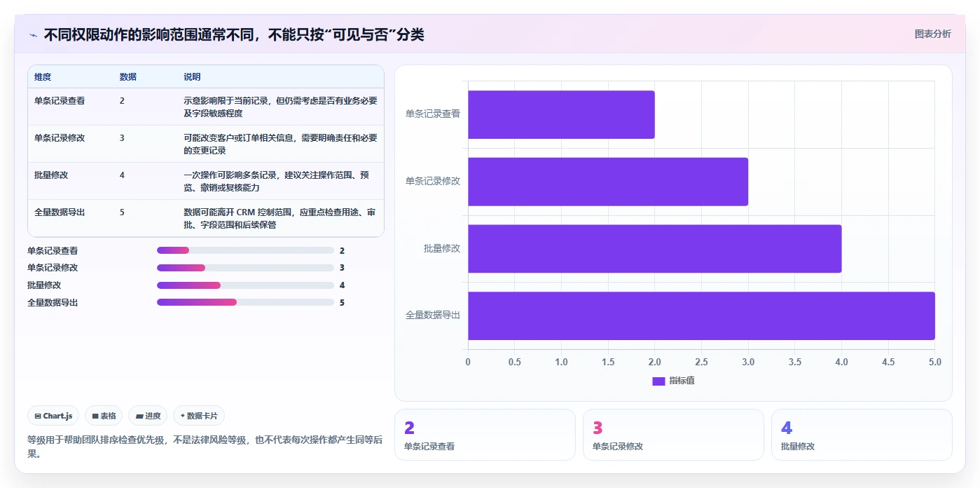Click the purple 指标值 legend swatch
This screenshot has width=980, height=488.
pos(658,381)
